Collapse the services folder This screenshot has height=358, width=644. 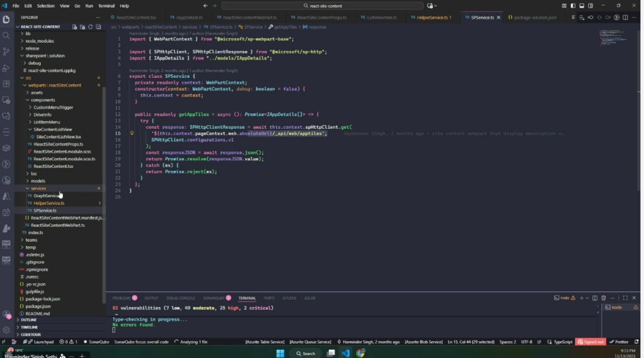tap(38, 188)
